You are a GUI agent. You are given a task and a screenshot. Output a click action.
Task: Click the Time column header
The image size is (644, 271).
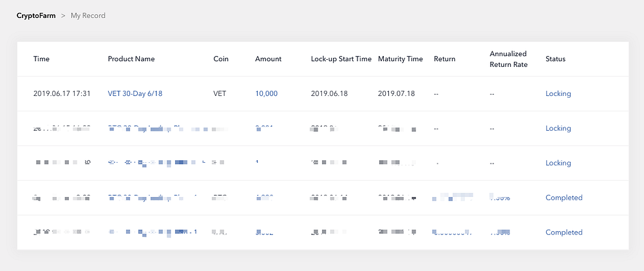pyautogui.click(x=41, y=59)
